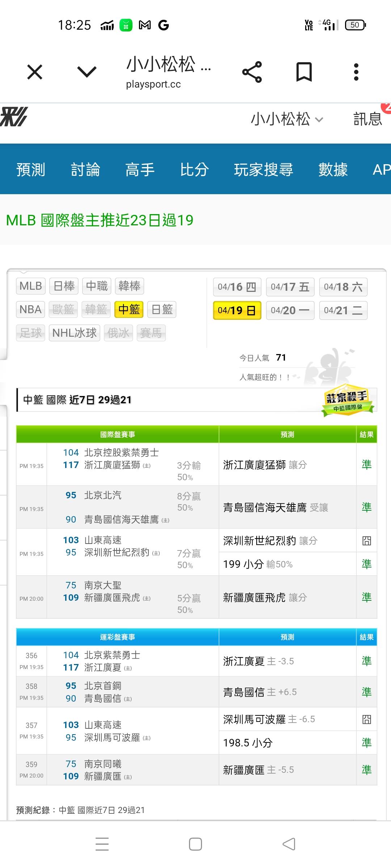Viewport: 391px width, 868px height.
Task: Tap Android home square button
Action: click(x=195, y=844)
